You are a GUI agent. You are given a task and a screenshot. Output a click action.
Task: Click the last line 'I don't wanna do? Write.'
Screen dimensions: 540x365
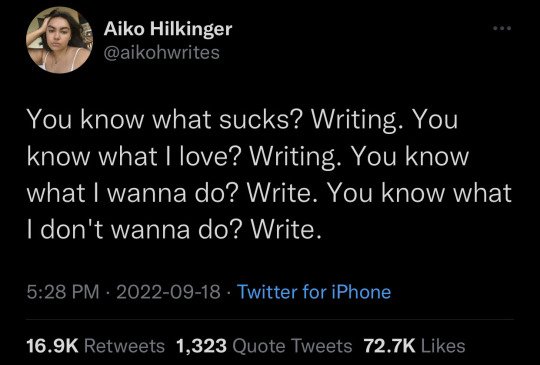(175, 230)
